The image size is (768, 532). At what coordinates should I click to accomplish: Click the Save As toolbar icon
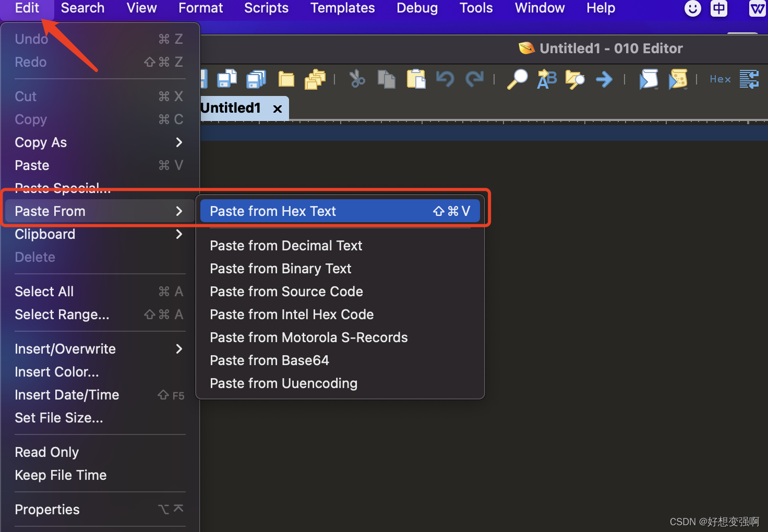tap(227, 79)
